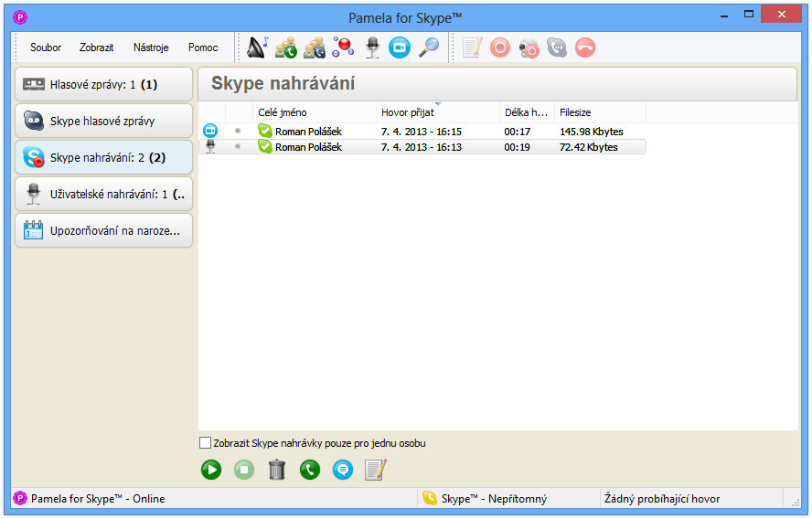Click status dot in 16:13 row
This screenshot has width=812, height=519.
(x=238, y=146)
